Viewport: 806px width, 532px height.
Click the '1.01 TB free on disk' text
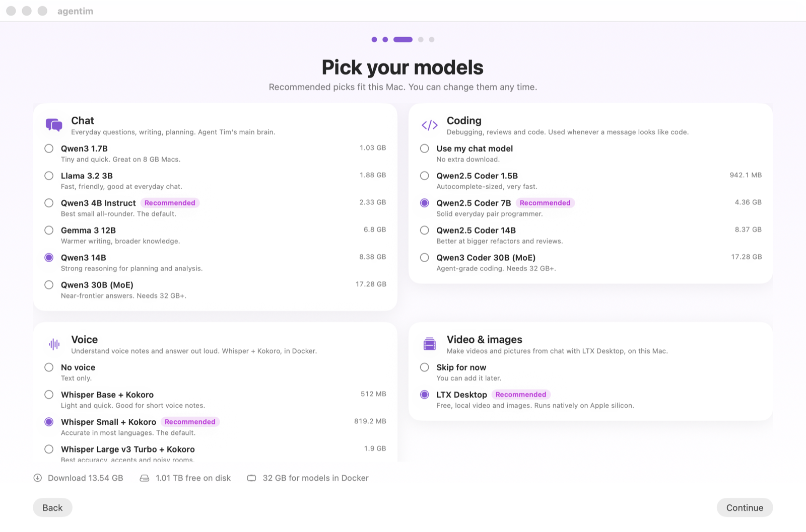pos(193,478)
